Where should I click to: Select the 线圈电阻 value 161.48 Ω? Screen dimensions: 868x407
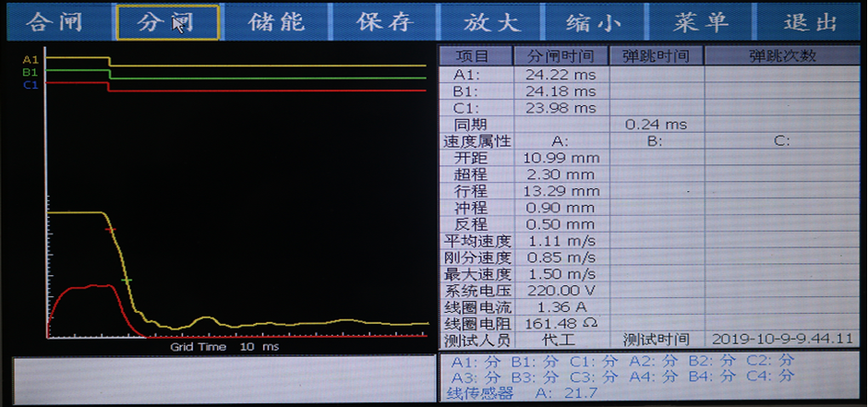click(x=561, y=323)
